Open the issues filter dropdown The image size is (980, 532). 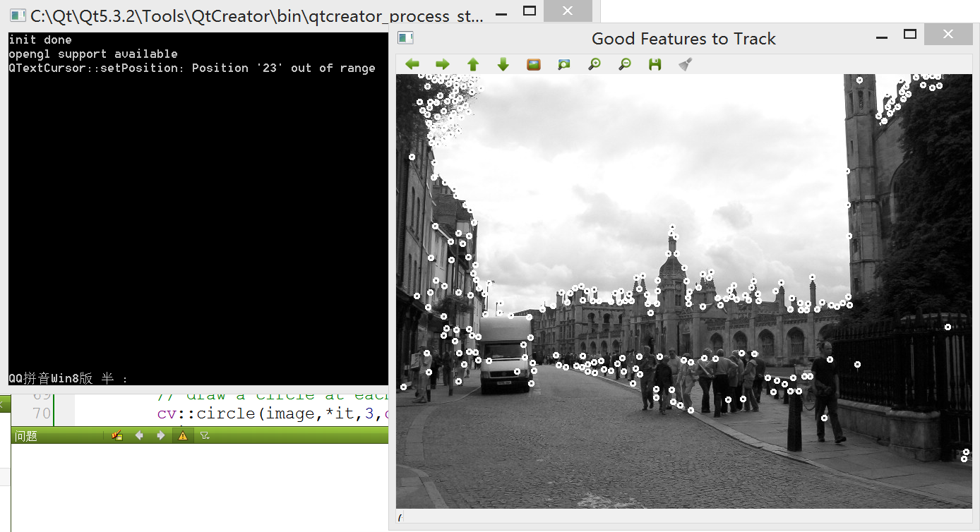point(205,436)
